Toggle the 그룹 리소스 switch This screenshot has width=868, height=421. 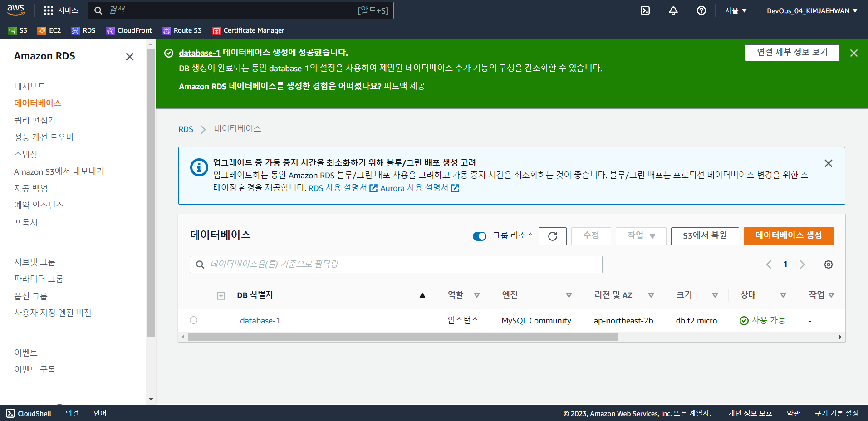coord(480,236)
